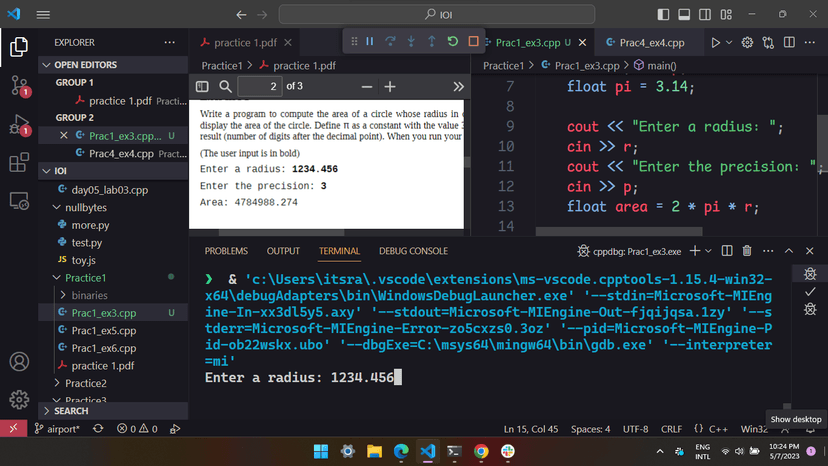Search within the PDF document
Viewport: 828px width, 466px height.
pos(226,87)
